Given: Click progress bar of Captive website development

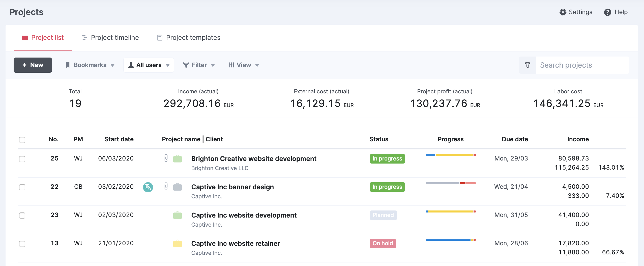Looking at the screenshot, I should pyautogui.click(x=451, y=211).
